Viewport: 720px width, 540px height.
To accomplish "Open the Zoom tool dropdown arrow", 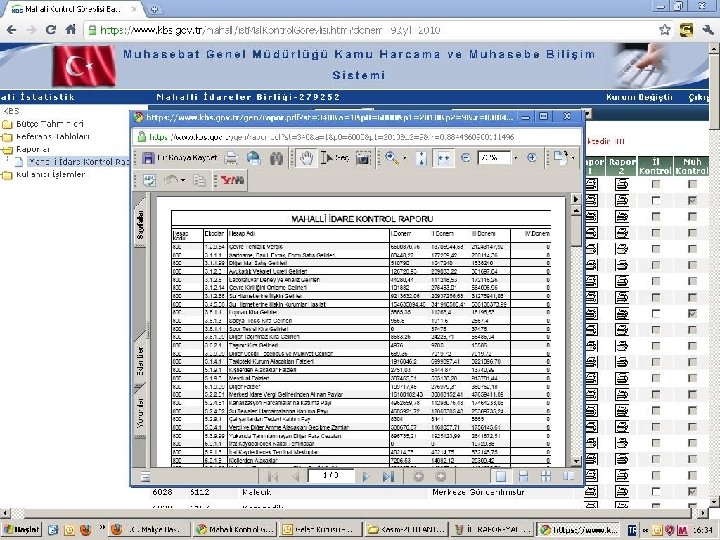I will click(405, 158).
